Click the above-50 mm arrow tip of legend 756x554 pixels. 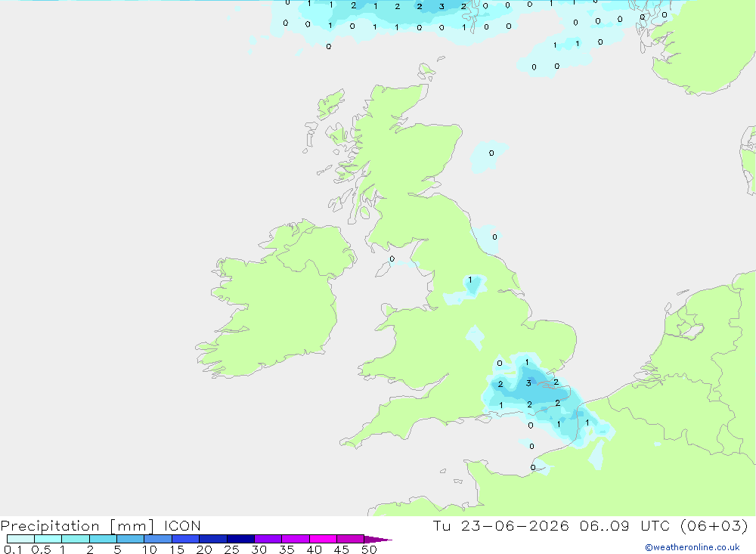(x=378, y=540)
